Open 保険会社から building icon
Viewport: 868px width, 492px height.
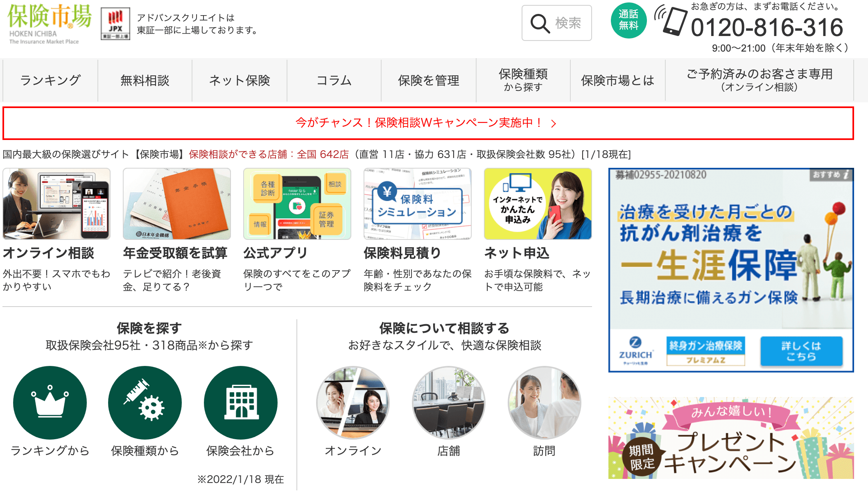tap(241, 403)
